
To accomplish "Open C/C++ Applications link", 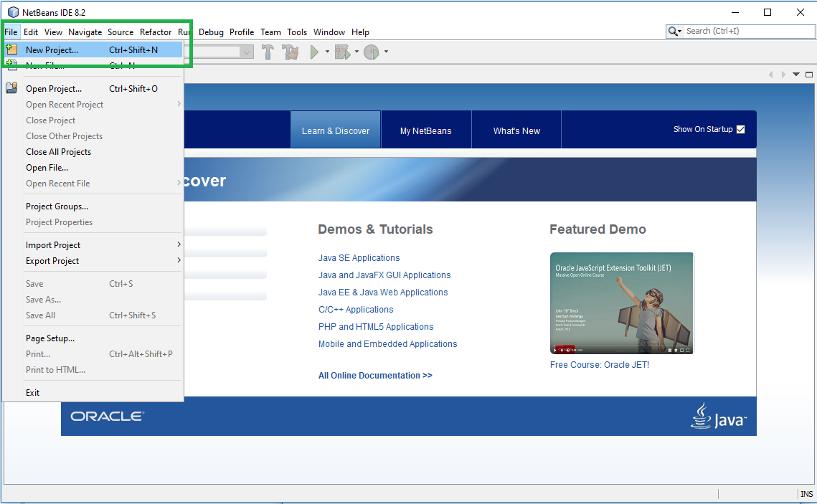I will click(356, 309).
